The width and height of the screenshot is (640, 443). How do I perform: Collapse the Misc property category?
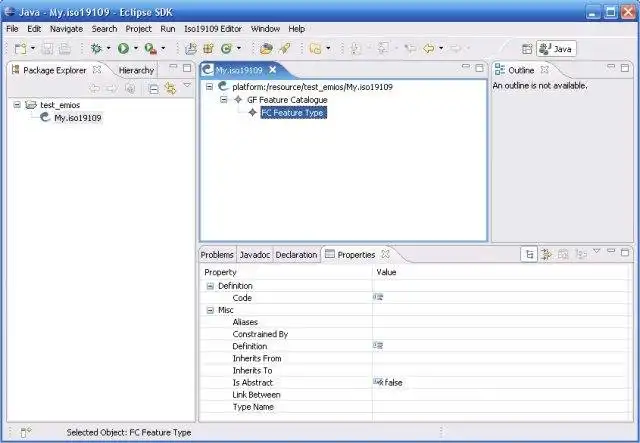point(210,310)
